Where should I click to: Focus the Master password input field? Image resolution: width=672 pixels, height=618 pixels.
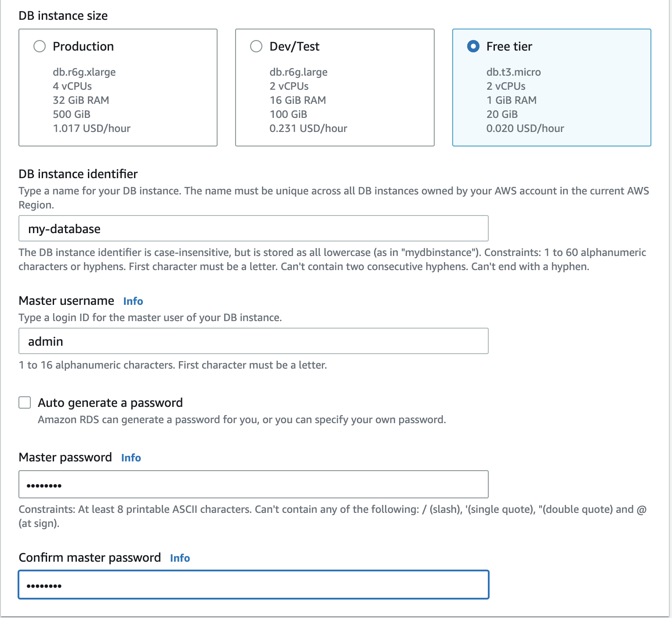click(x=253, y=485)
